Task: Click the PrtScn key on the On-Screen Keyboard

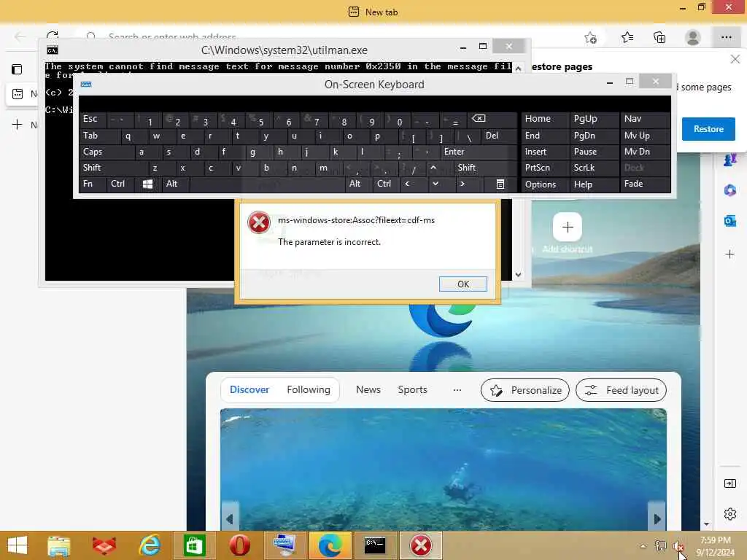Action: (x=544, y=168)
